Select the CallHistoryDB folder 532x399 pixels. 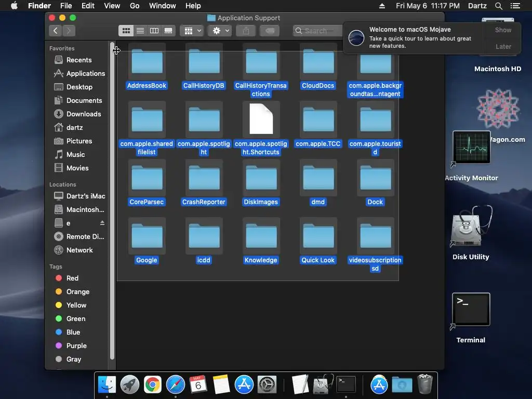tap(204, 61)
